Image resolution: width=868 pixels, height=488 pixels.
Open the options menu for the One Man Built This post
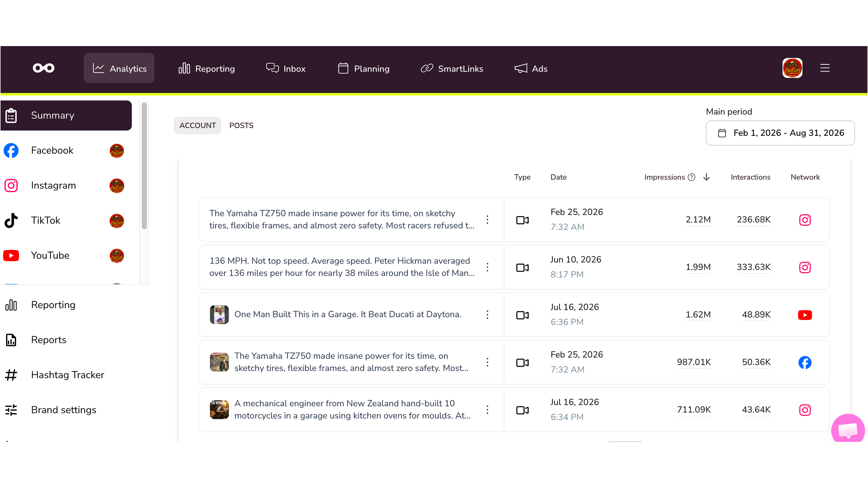[487, 314]
